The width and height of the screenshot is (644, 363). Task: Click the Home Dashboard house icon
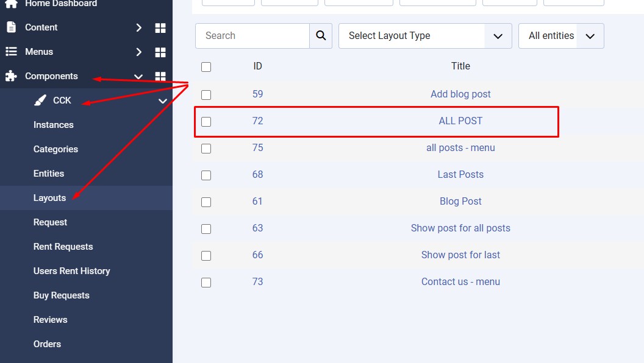11,4
